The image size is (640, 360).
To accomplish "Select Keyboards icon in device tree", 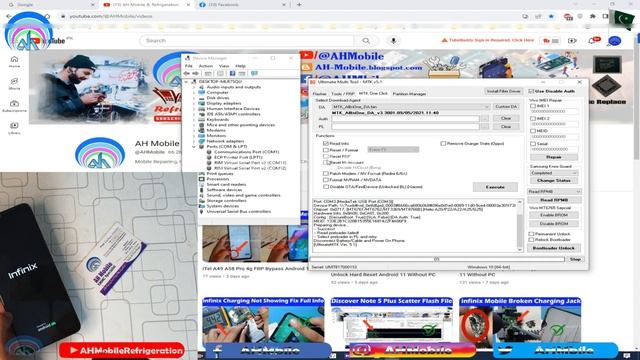I will (202, 119).
